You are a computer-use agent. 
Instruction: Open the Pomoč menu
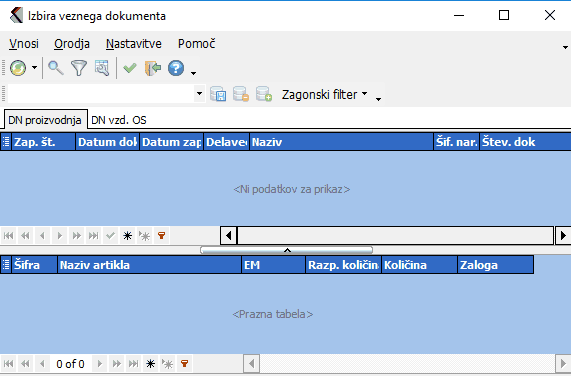point(196,44)
